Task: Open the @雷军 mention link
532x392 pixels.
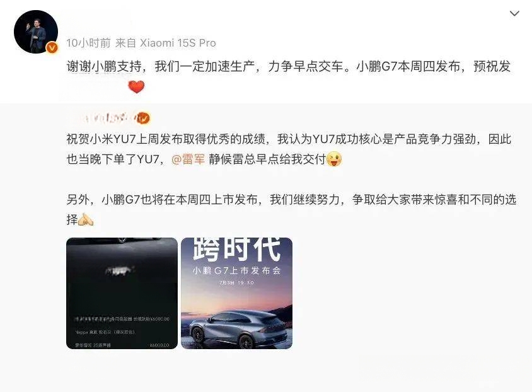Action: tap(188, 159)
